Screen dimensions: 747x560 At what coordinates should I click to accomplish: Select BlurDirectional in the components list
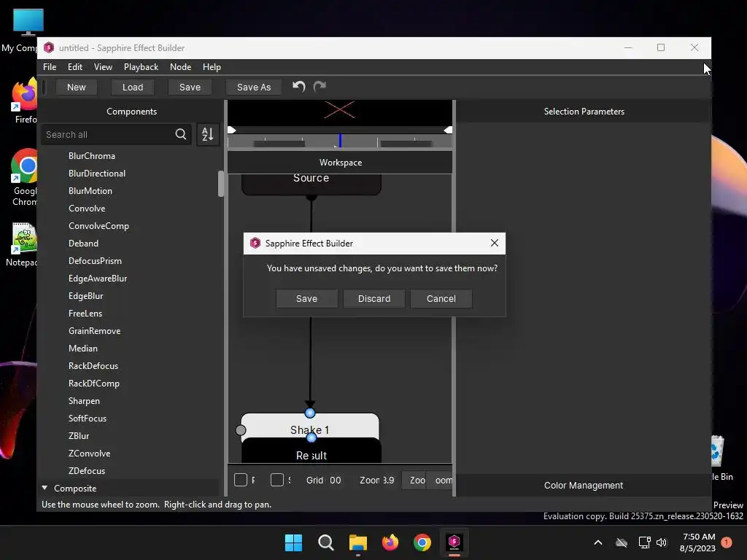[x=97, y=174]
